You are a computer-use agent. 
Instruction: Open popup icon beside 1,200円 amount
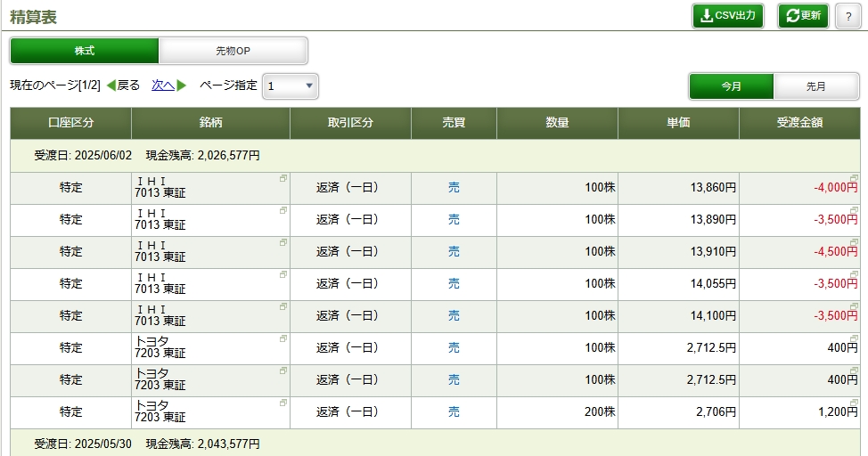[x=854, y=403]
